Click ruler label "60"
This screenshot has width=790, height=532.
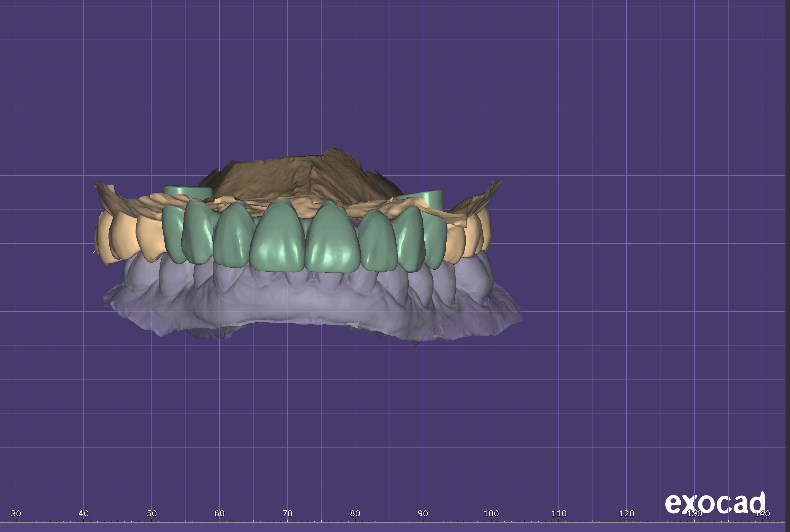pos(220,513)
